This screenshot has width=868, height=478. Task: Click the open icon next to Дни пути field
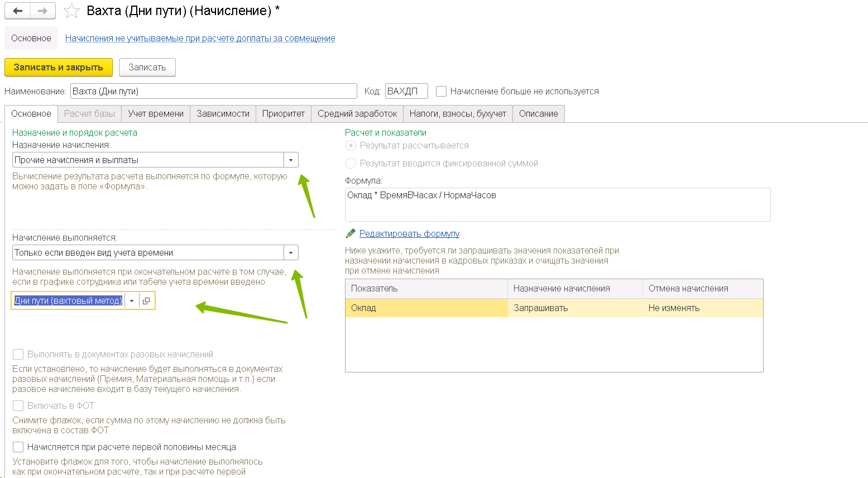pos(146,300)
